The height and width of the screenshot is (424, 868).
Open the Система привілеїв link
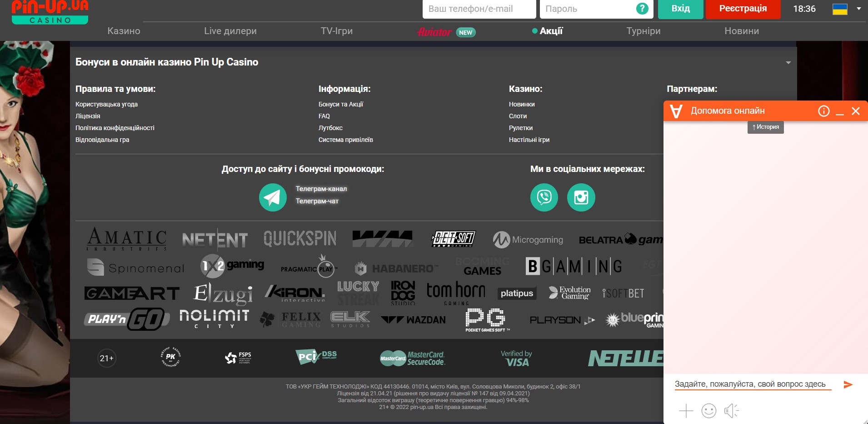pyautogui.click(x=346, y=140)
